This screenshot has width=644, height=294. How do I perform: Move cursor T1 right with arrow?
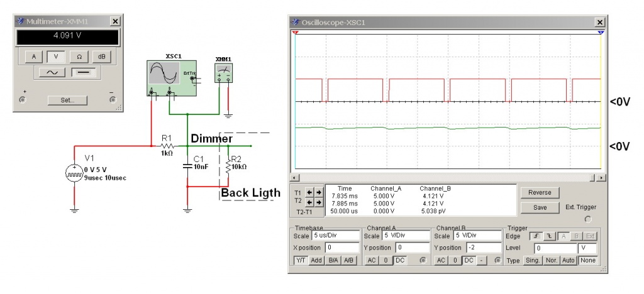tap(318, 192)
